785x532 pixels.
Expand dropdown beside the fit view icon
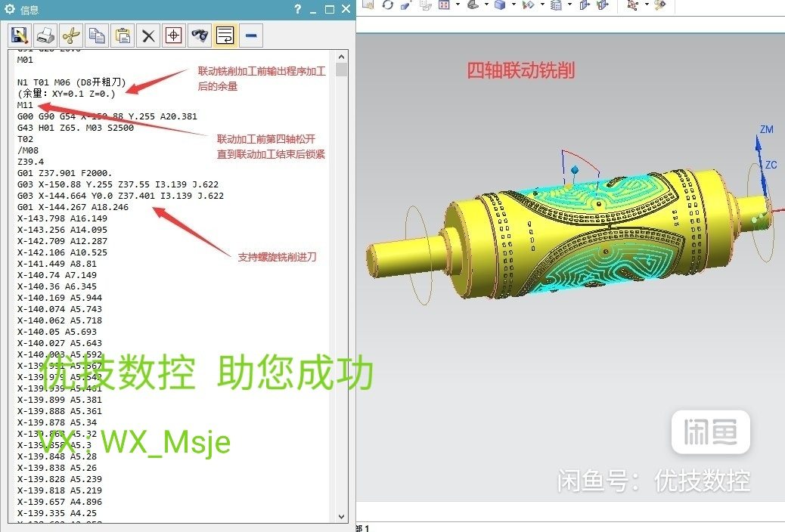click(458, 5)
